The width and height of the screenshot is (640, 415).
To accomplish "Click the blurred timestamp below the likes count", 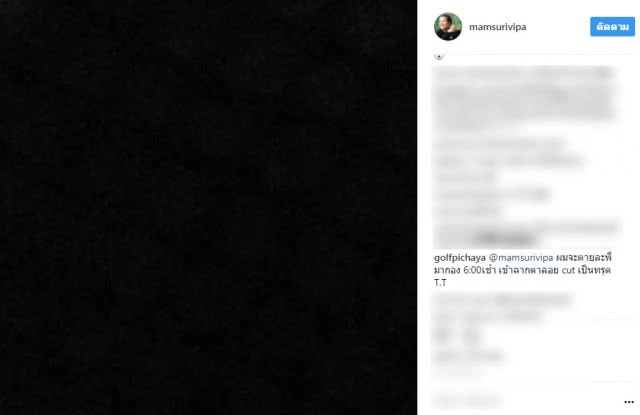I will pos(457,372).
